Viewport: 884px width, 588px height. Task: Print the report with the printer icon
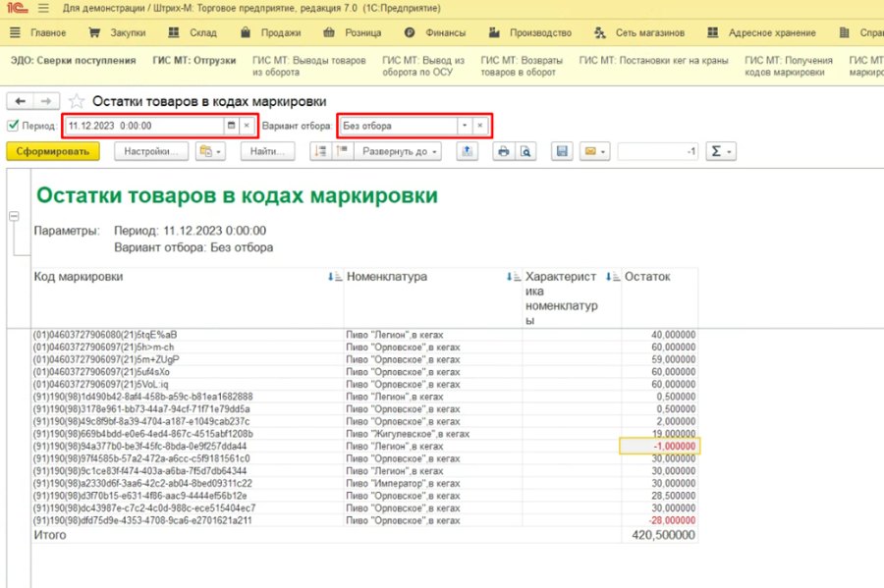pos(504,151)
